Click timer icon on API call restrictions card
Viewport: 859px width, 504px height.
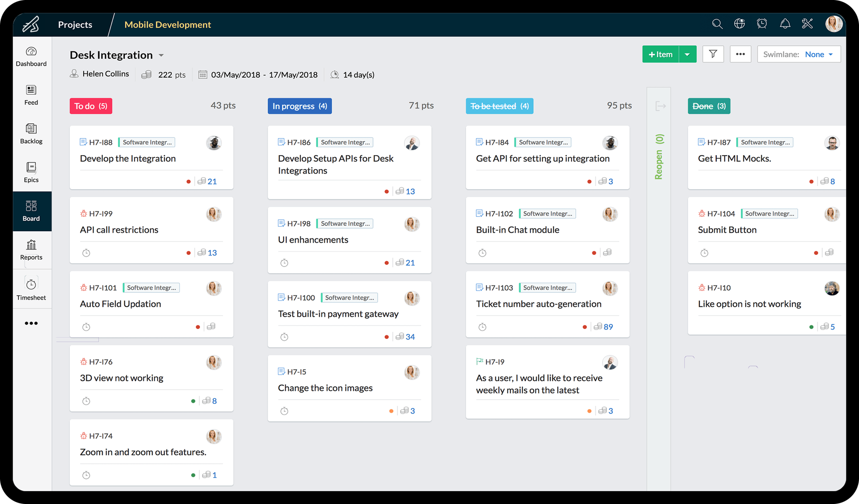coord(86,253)
